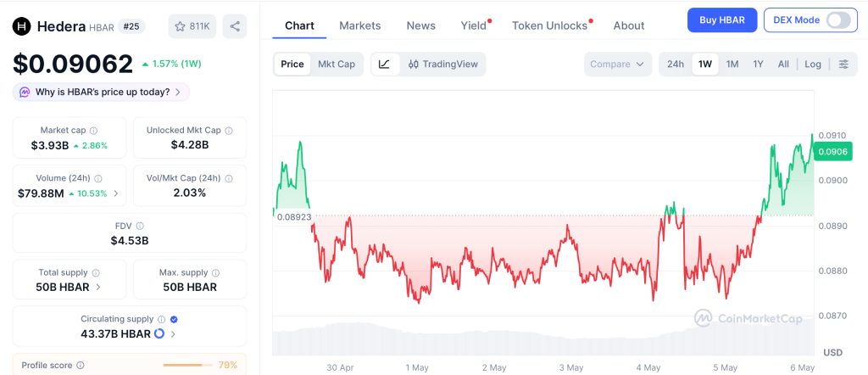Select the line chart icon
868x375 pixels.
pyautogui.click(x=385, y=64)
